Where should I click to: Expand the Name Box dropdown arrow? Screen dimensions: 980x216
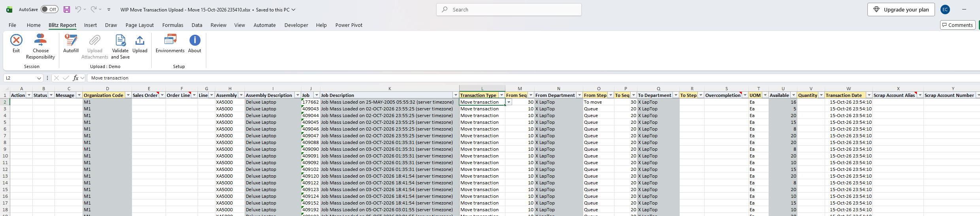[39, 78]
